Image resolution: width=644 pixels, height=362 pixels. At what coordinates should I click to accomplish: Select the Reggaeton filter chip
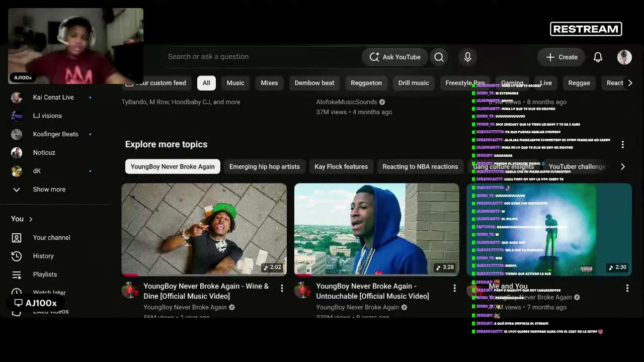click(366, 83)
